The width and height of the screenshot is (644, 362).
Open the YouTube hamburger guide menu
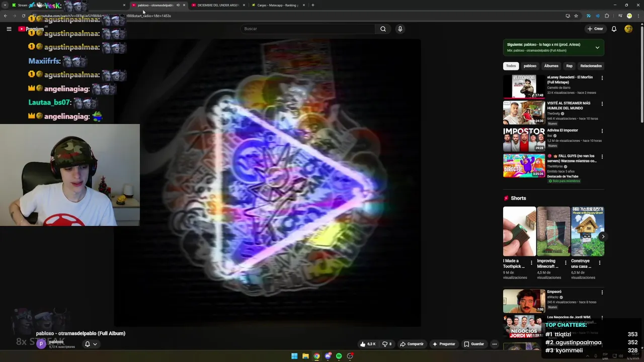(9, 29)
